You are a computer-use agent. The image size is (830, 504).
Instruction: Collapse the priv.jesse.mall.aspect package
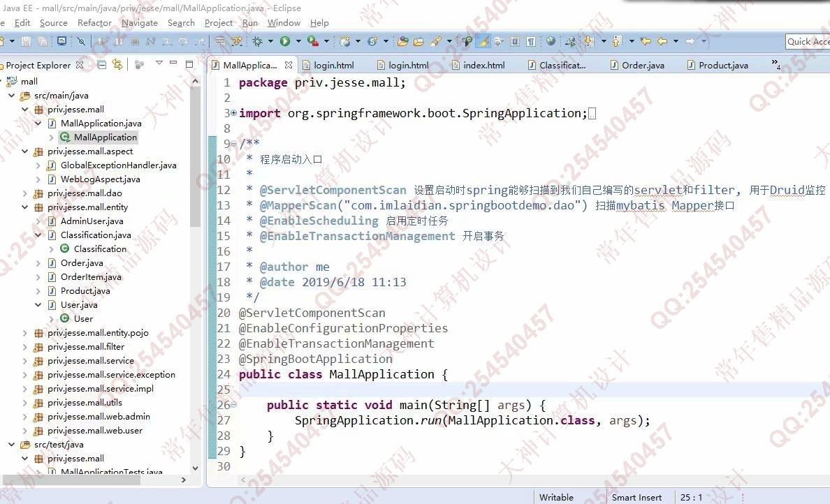[25, 151]
